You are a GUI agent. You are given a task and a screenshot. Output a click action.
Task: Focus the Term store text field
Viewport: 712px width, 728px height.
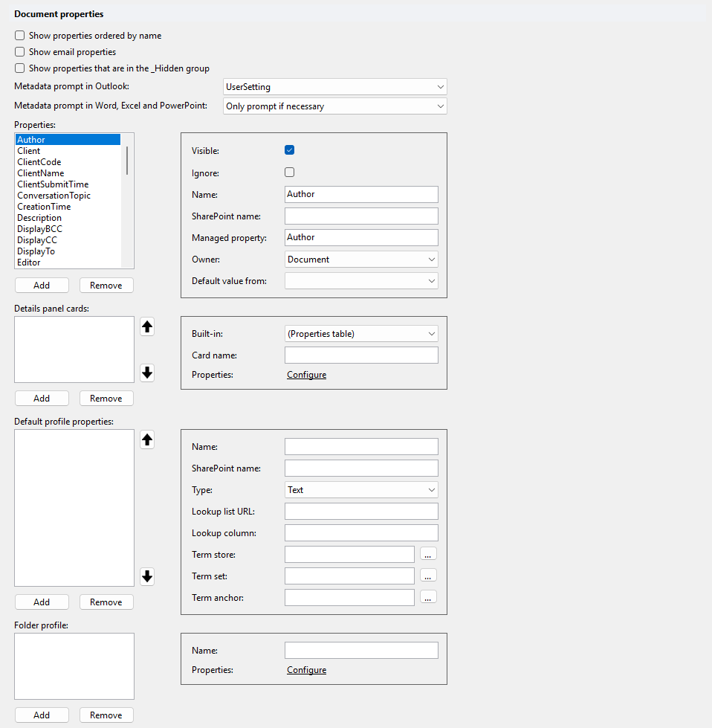click(349, 554)
